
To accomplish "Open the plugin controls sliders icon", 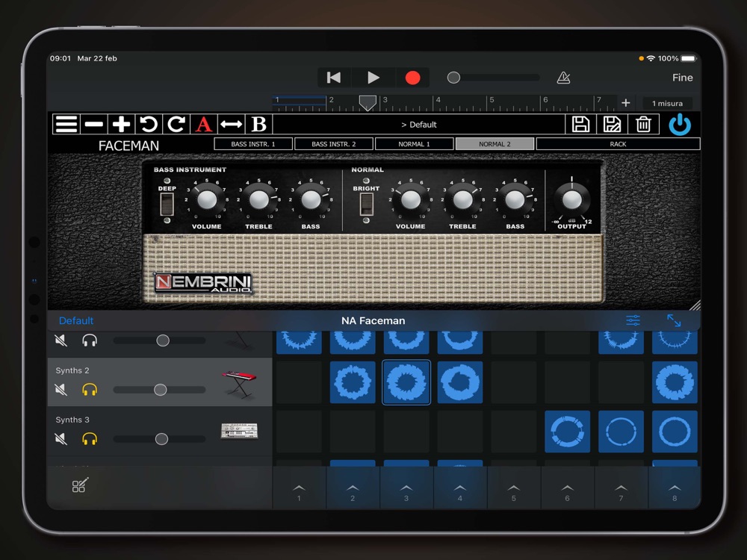I will (633, 320).
